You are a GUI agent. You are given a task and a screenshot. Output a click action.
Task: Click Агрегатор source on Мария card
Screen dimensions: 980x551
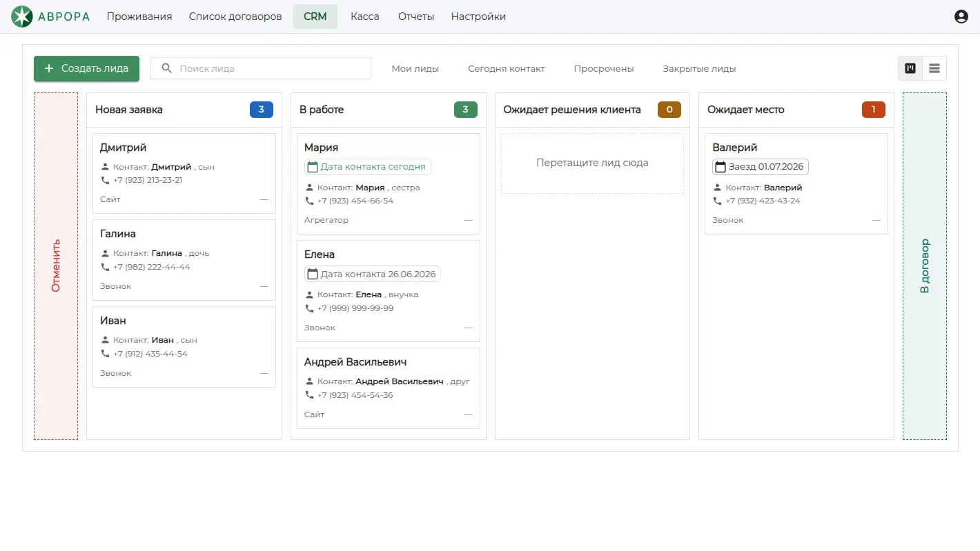coord(326,220)
